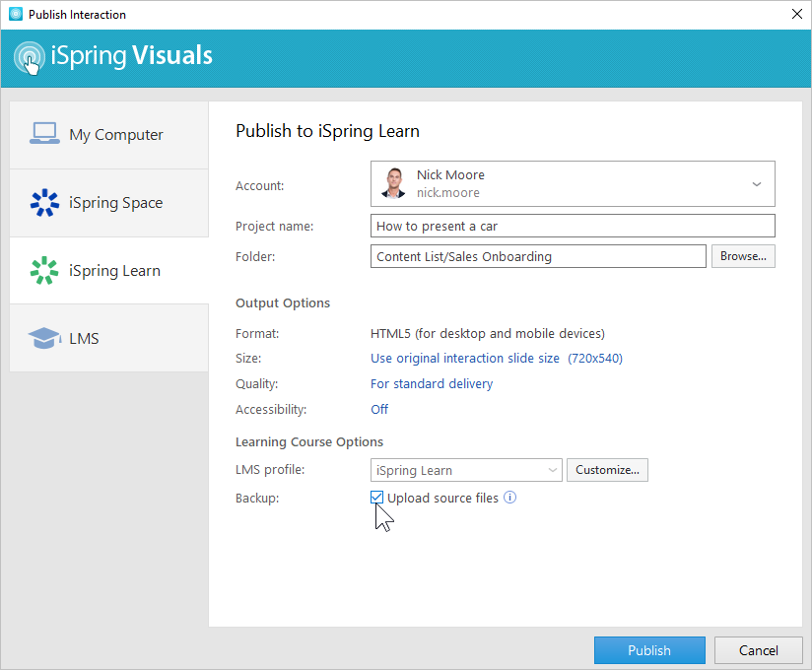Select the iSpring Space tab
Screen dimensions: 812x670
coord(109,203)
